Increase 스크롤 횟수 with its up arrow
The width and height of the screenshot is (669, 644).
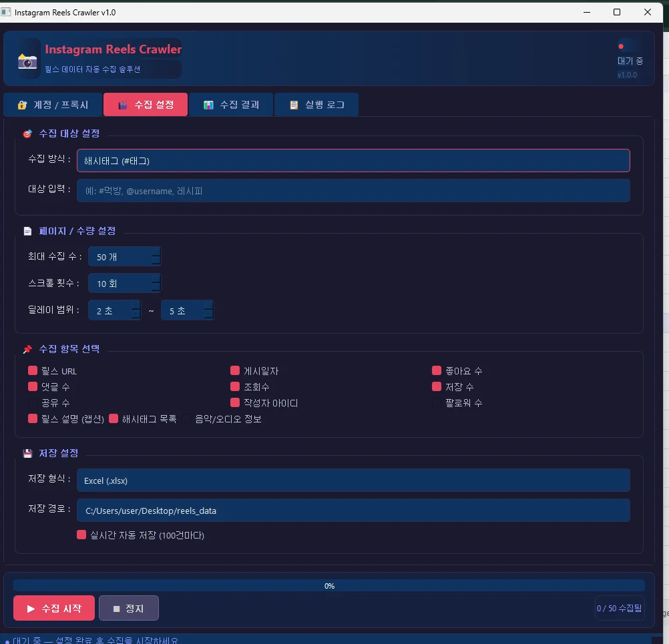point(156,278)
